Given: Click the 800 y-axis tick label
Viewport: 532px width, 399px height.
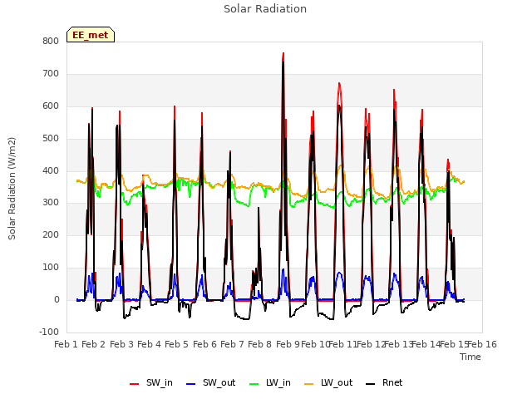Looking at the screenshot, I should (51, 42).
